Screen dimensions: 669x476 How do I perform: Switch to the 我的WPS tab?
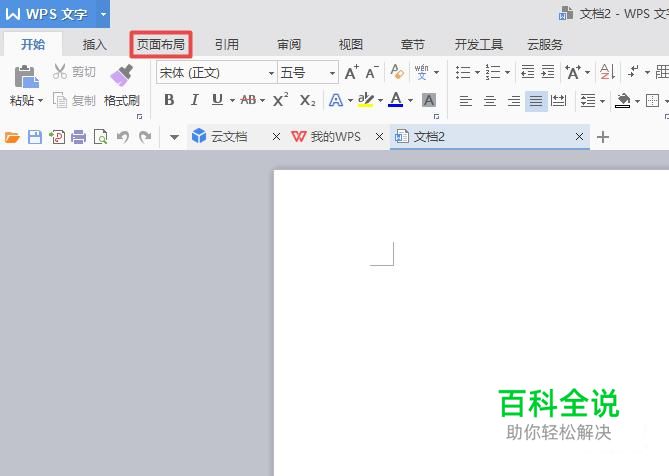[x=326, y=137]
